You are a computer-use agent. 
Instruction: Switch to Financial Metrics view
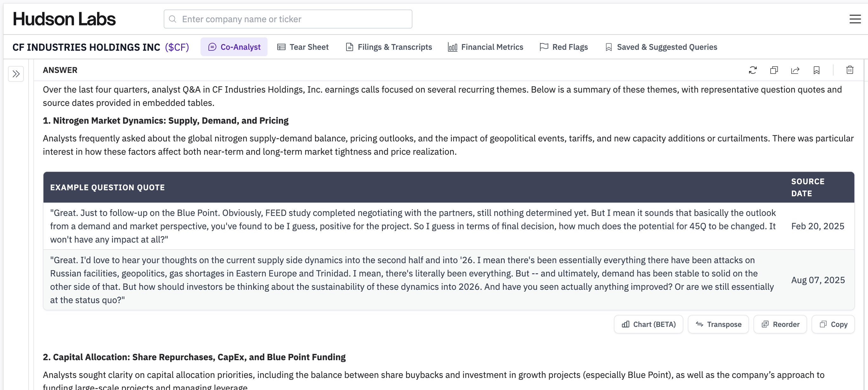[485, 47]
